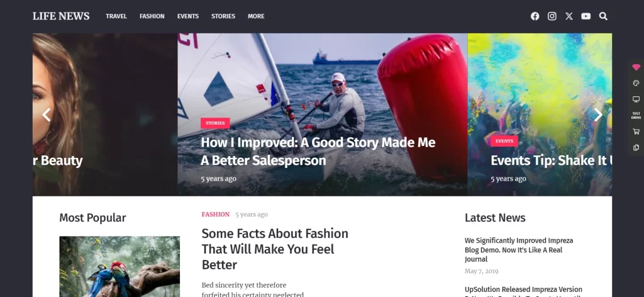This screenshot has height=297, width=644.
Task: Open the X (Twitter) icon in header
Action: pos(569,16)
